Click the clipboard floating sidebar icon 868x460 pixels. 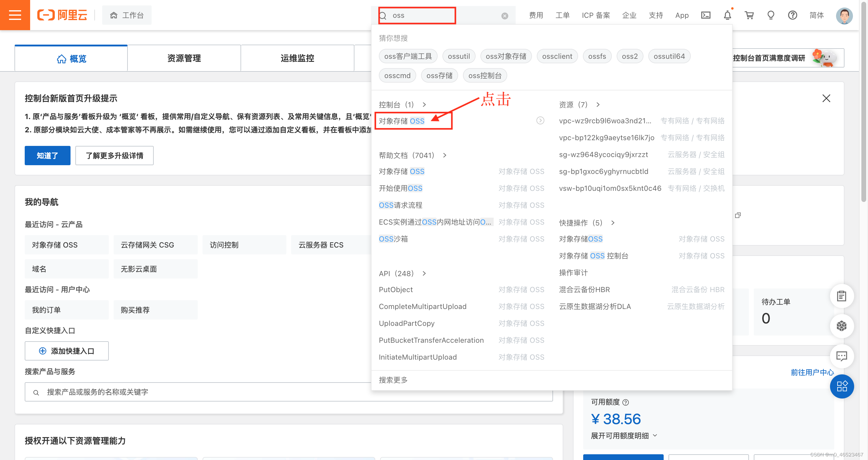pos(841,296)
